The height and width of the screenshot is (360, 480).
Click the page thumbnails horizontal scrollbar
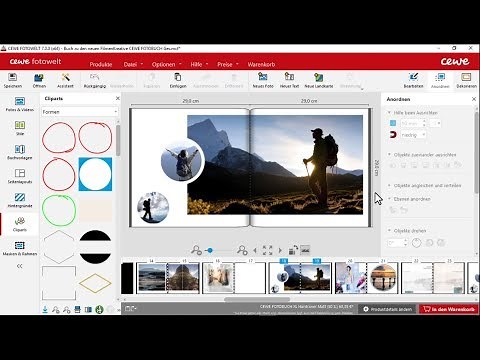(257, 299)
